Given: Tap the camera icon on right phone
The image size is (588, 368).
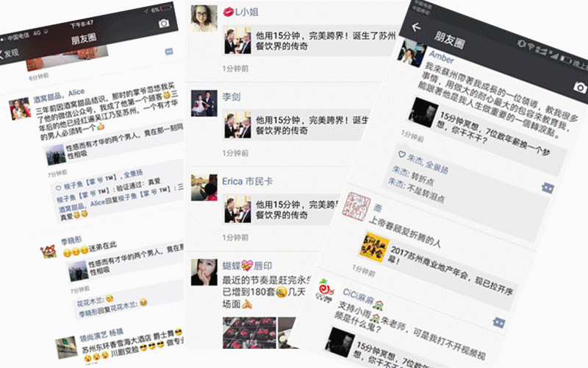Looking at the screenshot, I should click(x=580, y=88).
